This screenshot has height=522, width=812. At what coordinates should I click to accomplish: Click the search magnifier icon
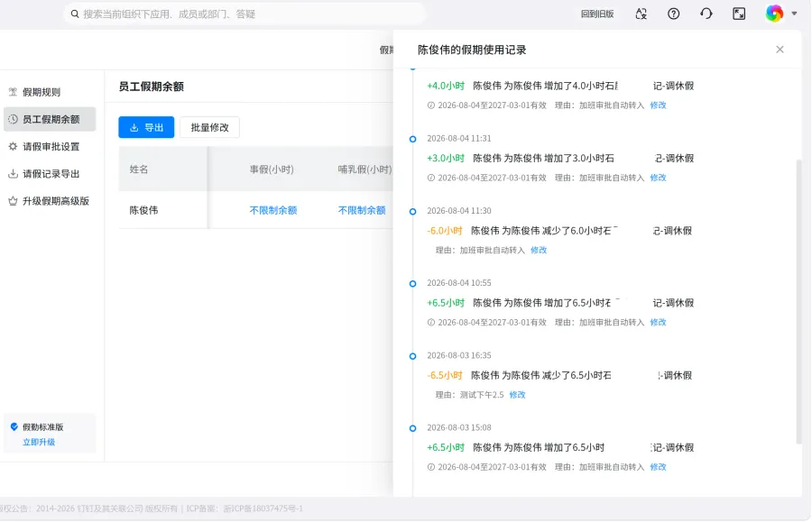[x=75, y=14]
